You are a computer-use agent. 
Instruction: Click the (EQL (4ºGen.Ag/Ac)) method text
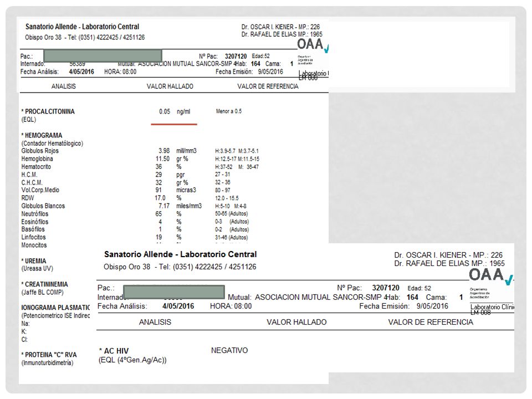(132, 360)
